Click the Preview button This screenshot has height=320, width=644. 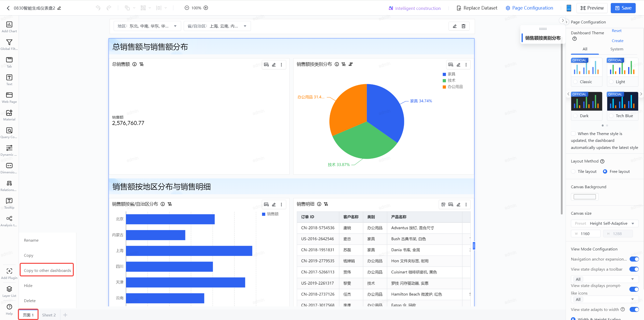coord(592,8)
